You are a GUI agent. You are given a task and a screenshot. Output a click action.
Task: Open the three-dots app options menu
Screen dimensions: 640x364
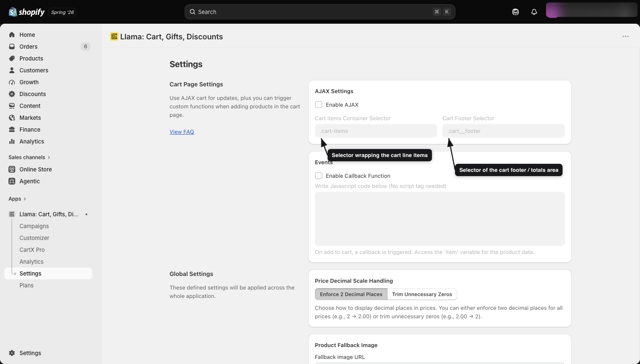tap(625, 36)
